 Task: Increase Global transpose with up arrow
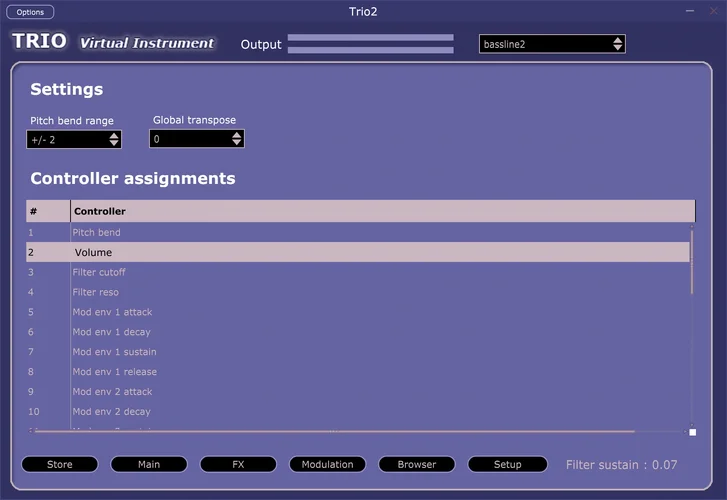pos(236,135)
